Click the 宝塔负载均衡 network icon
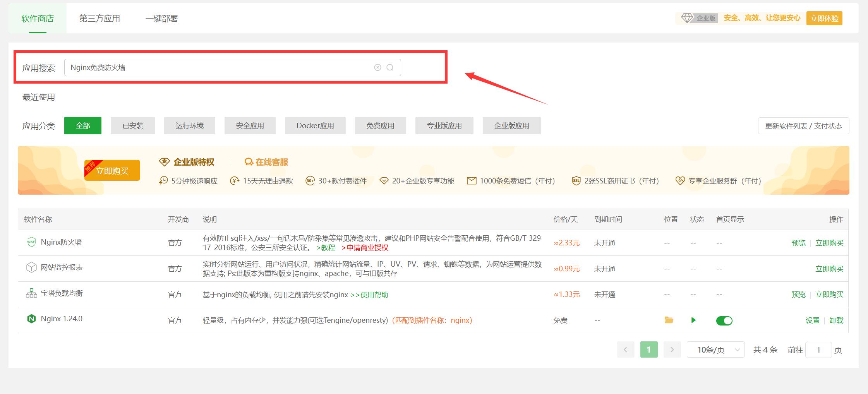This screenshot has height=394, width=868. (x=31, y=293)
